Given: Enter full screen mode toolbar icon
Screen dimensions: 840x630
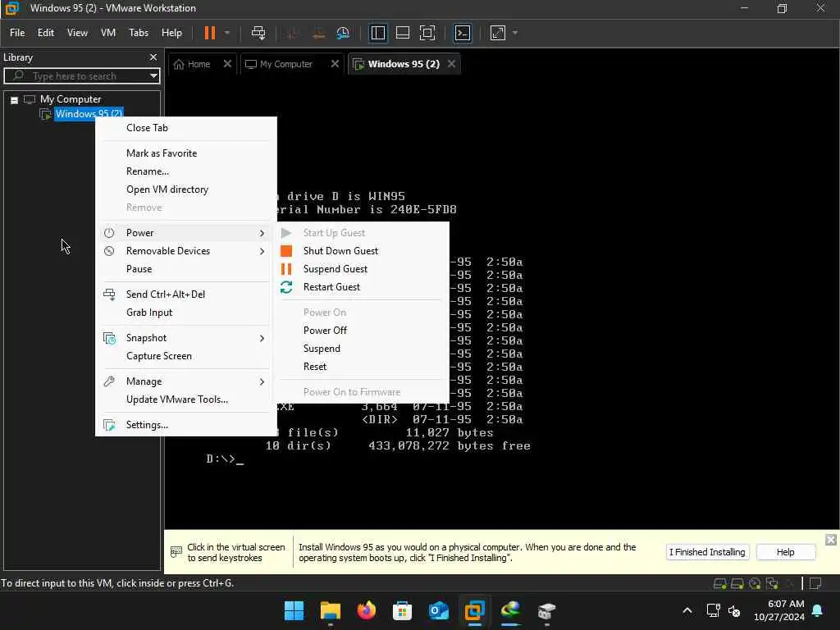Looking at the screenshot, I should (x=427, y=33).
